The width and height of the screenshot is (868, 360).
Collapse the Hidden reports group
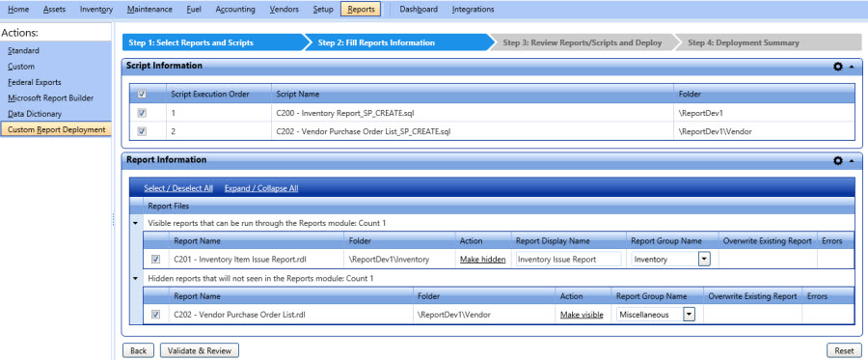pyautogui.click(x=136, y=278)
